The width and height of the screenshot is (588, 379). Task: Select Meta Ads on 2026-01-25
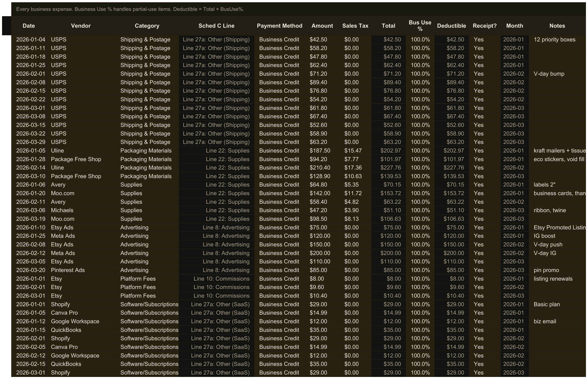click(81, 236)
